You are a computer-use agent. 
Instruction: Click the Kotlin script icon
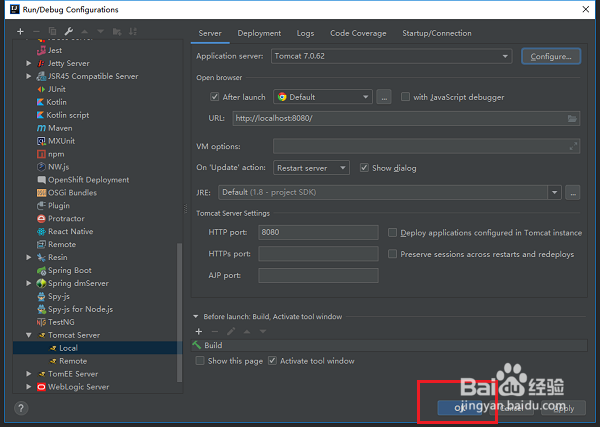(40, 115)
